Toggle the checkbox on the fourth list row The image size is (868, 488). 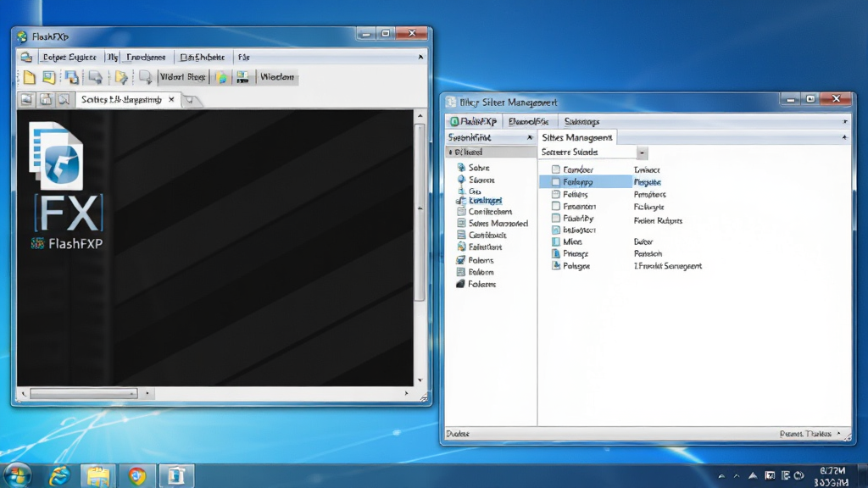pyautogui.click(x=556, y=206)
